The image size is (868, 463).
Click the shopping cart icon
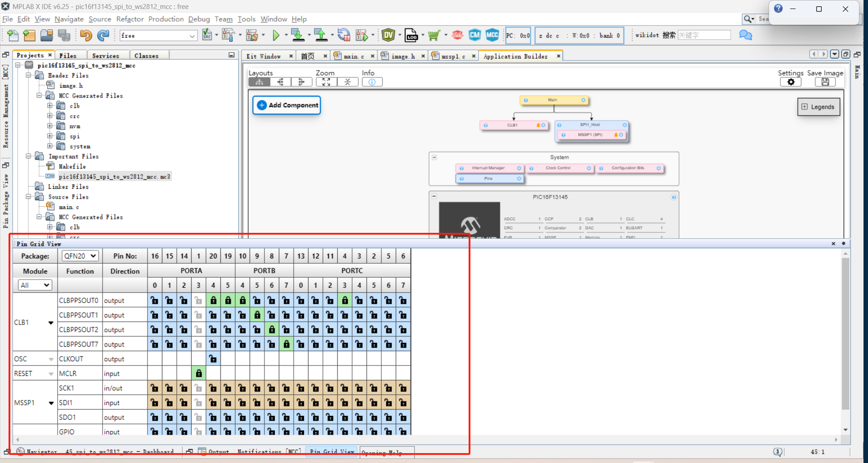[x=434, y=35]
